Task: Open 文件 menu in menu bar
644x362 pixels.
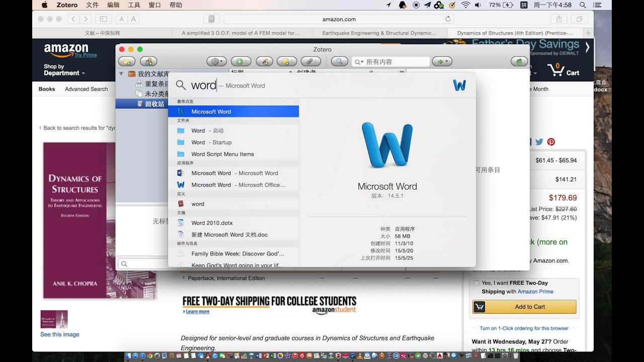Action: (93, 5)
